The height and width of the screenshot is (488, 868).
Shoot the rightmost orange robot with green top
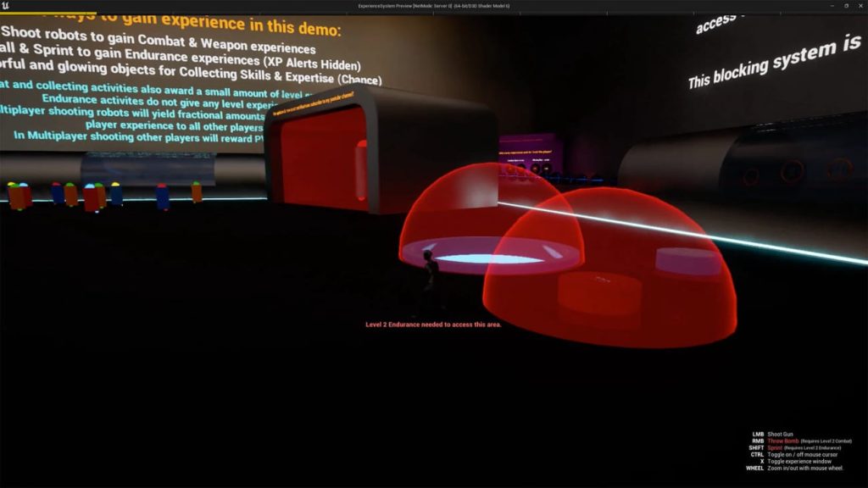[197, 192]
